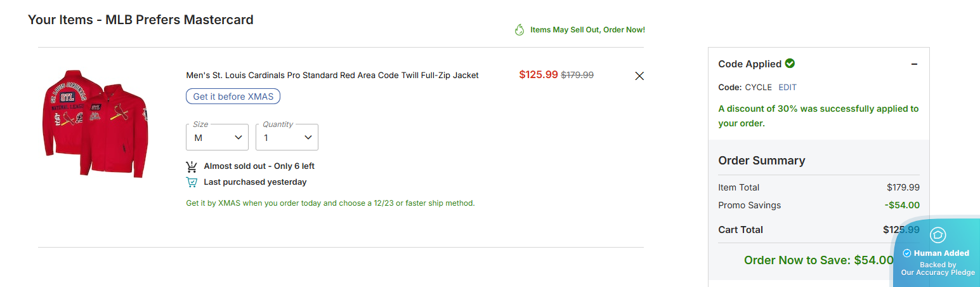Click the green checkmark by Code Applied
This screenshot has height=287, width=980.
point(790,63)
